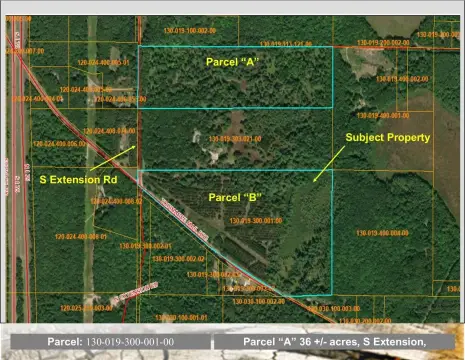Click the Parcel: 130-019-300-001-00 caption bar

pos(110,342)
